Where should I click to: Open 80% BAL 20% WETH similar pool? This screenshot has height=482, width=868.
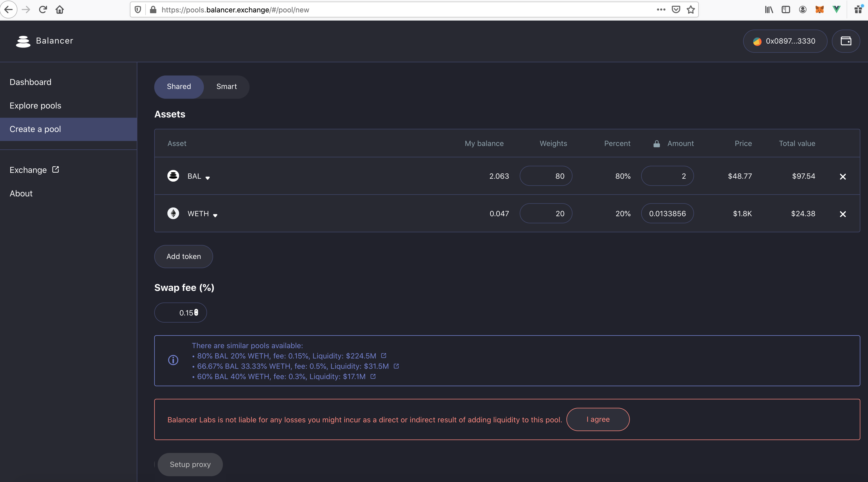(x=287, y=356)
